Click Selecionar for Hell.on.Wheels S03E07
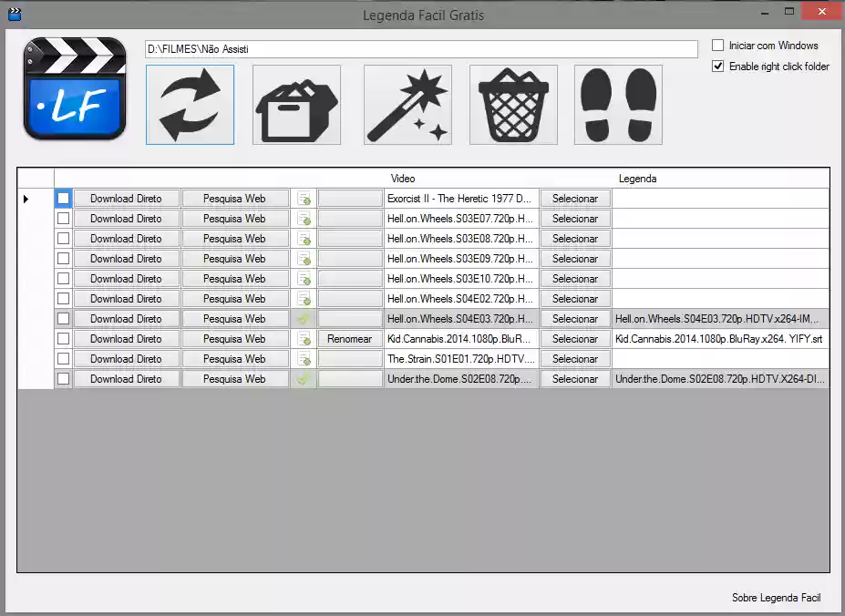 pos(574,218)
